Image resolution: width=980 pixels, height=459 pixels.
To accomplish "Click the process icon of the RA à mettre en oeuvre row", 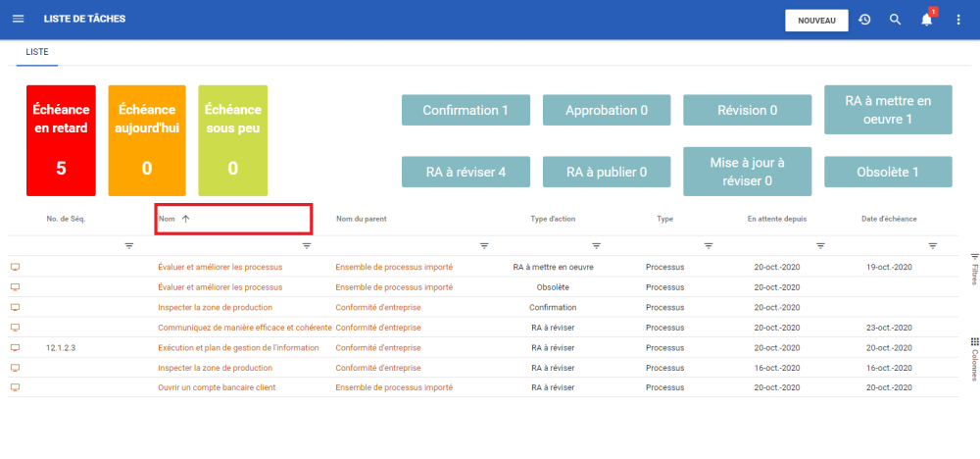I will [16, 267].
